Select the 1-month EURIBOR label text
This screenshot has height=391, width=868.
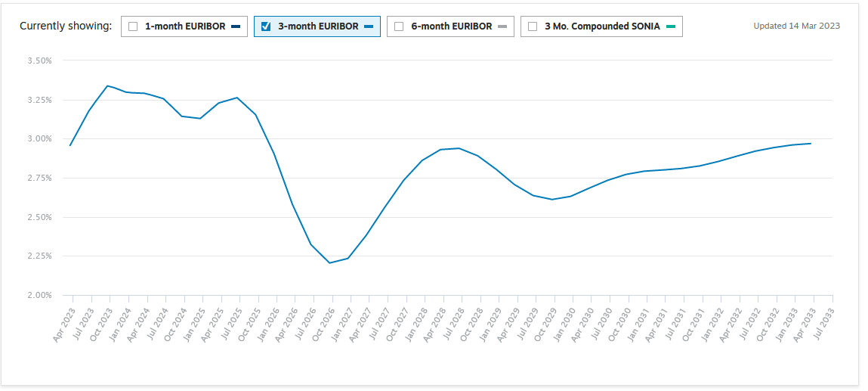tap(184, 26)
